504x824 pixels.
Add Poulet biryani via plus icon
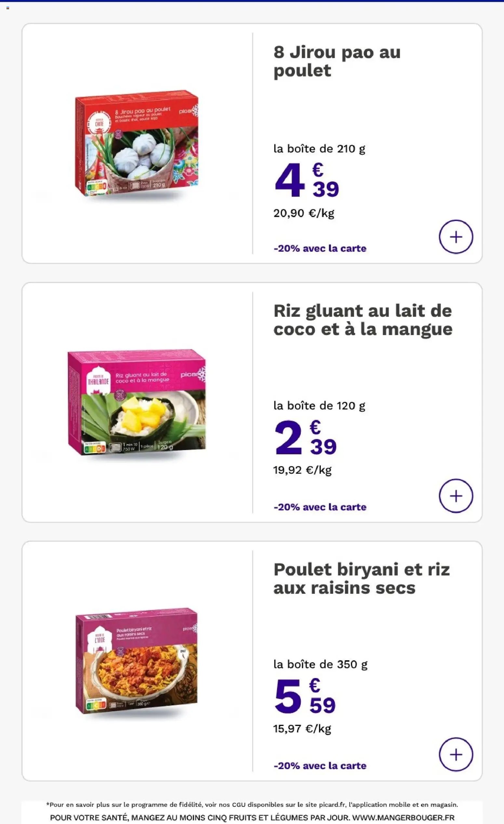(456, 754)
